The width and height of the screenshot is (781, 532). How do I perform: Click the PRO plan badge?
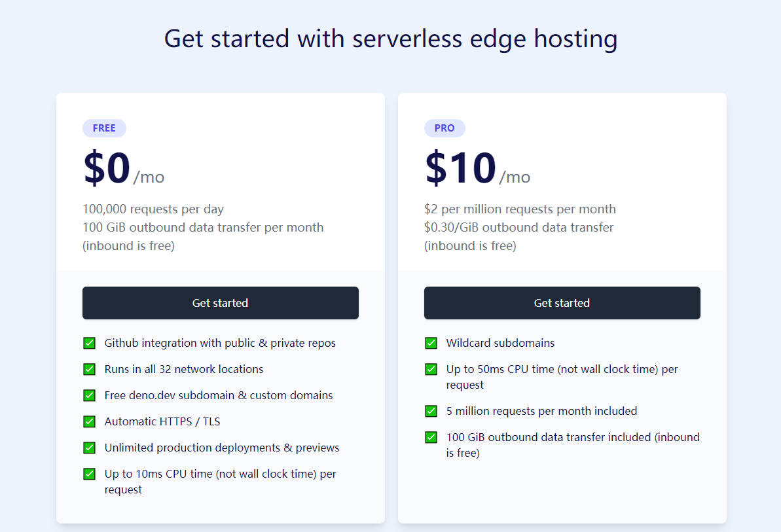445,128
